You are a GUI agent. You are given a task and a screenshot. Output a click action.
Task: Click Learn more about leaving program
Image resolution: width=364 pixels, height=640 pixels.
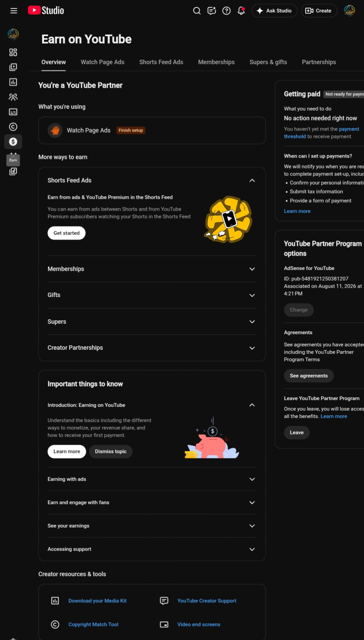334,416
